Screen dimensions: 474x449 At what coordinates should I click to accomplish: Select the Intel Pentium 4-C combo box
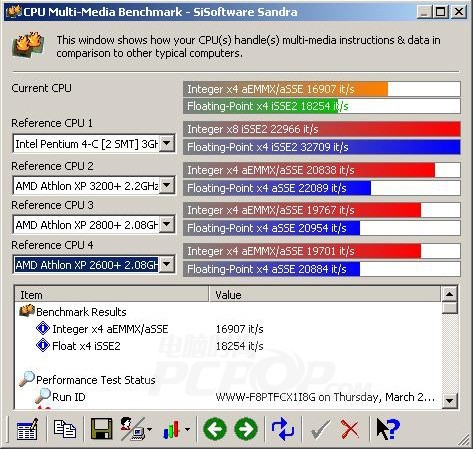tap(94, 144)
